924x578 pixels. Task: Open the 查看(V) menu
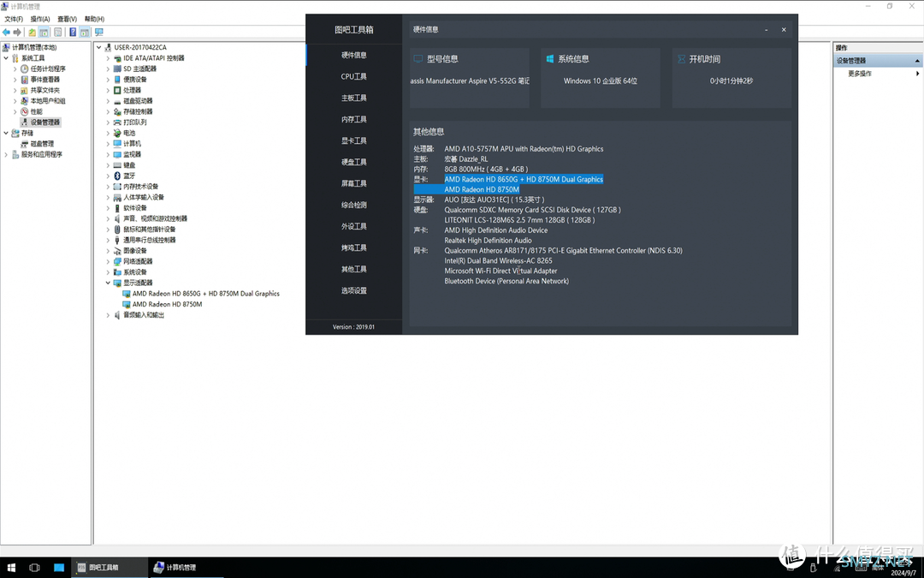pos(68,19)
